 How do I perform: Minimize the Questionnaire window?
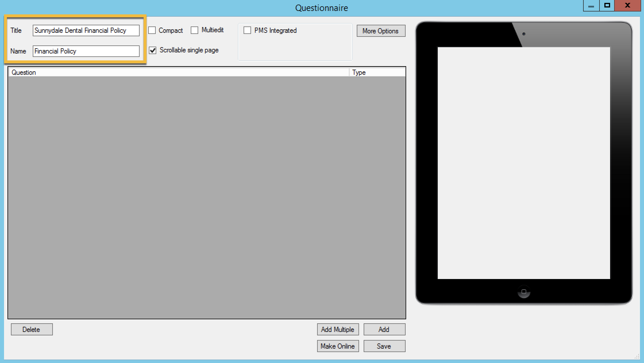coord(591,6)
